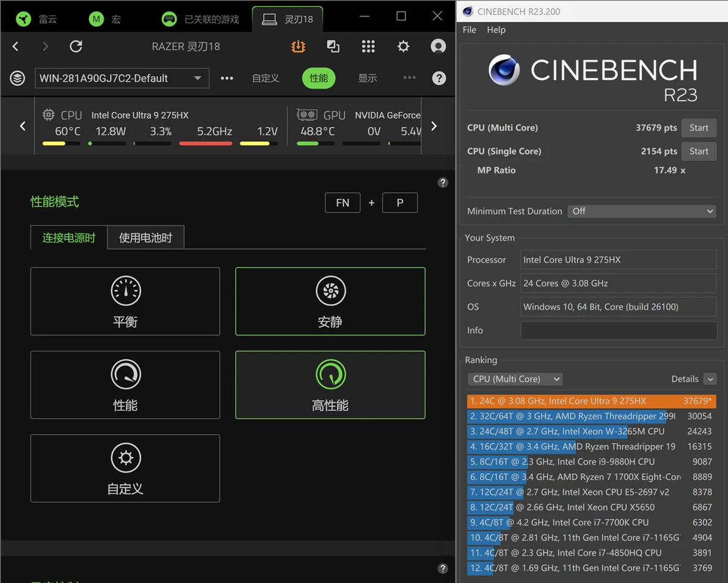Select the Intel Core i7-7700K ranking row
This screenshot has height=583, width=728.
coord(591,522)
